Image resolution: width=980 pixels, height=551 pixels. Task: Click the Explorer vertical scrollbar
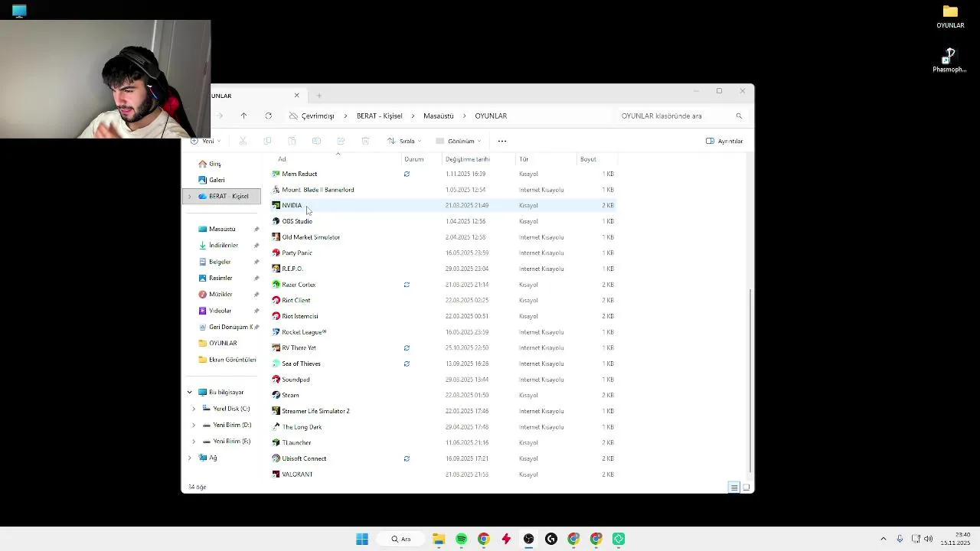pos(750,381)
